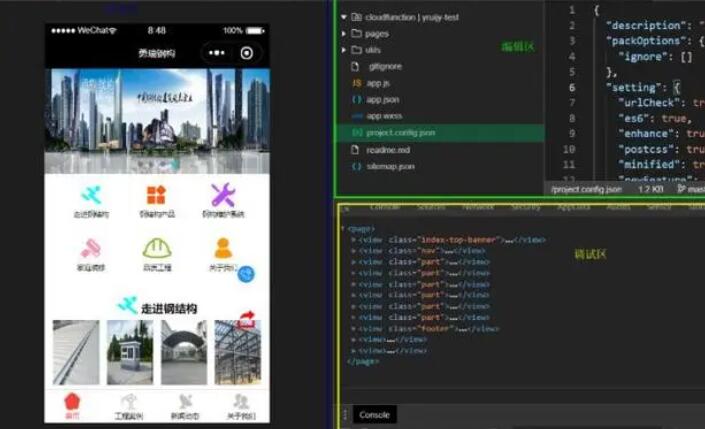This screenshot has width=705, height=429.
Task: Tap the orange four-squares grid icon
Action: (x=156, y=195)
